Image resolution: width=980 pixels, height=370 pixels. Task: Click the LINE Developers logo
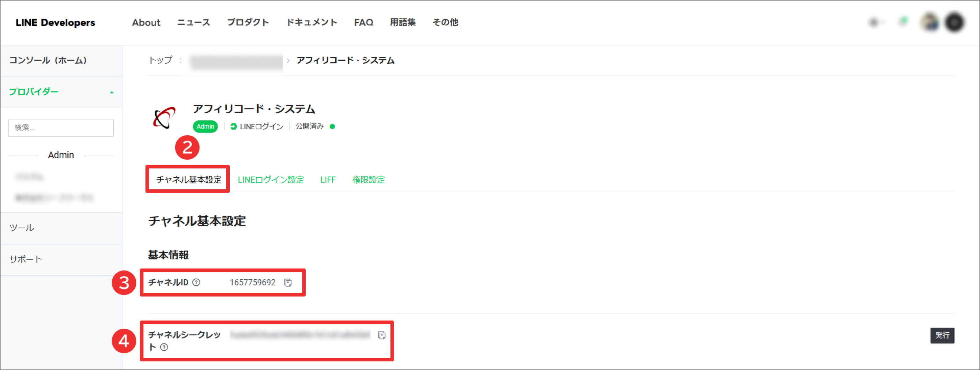[55, 22]
